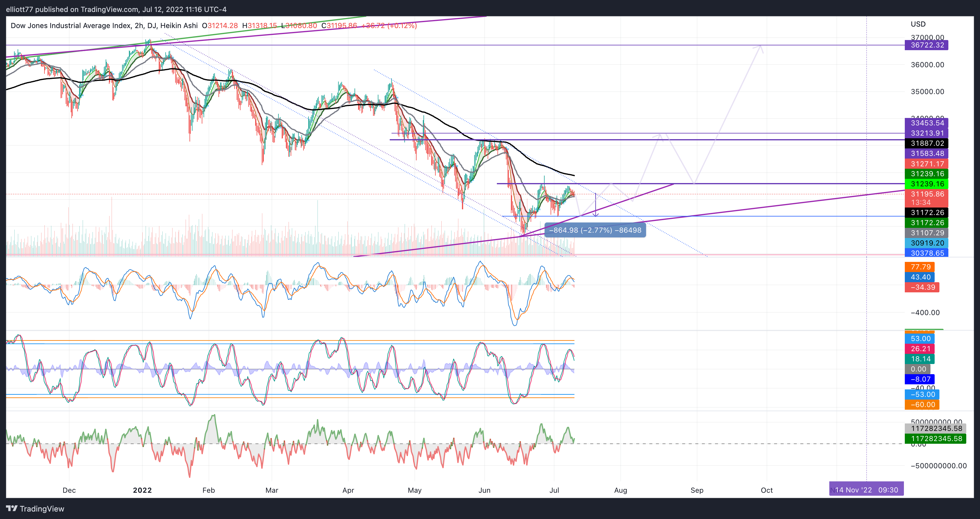The width and height of the screenshot is (980, 519).
Task: Click the gray 0.00 level label
Action: tap(918, 369)
